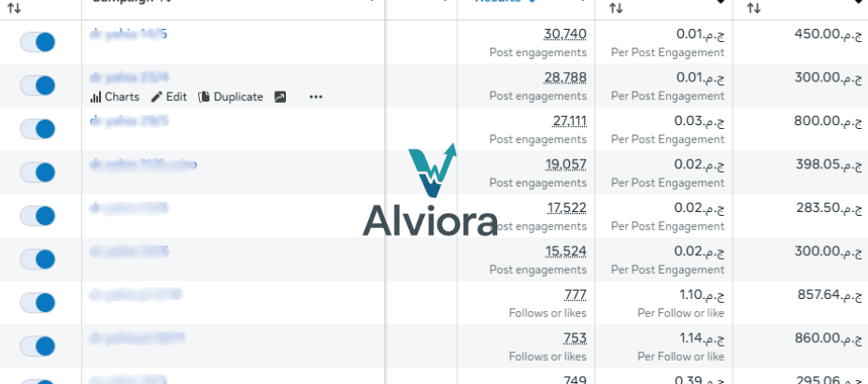The height and width of the screenshot is (384, 868).
Task: Duplicate the hovered campaign
Action: [x=231, y=96]
